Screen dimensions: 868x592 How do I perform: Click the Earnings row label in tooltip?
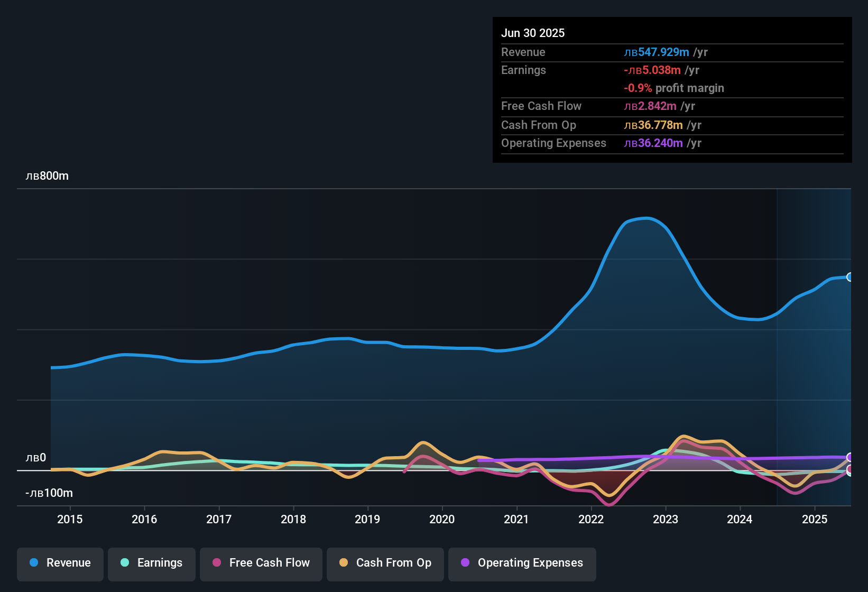[523, 70]
